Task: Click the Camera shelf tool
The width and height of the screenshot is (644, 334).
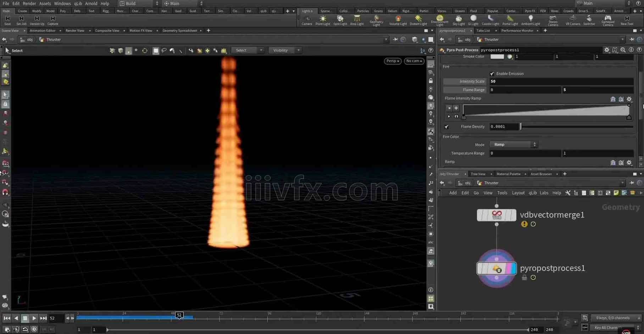Action: point(307,20)
